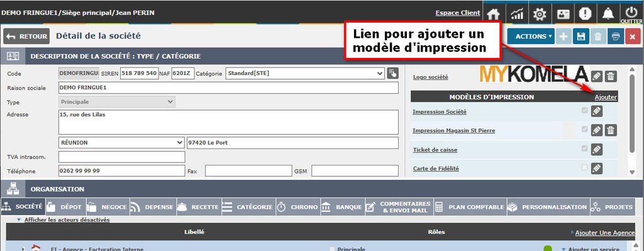The image size is (644, 251).
Task: Print using the printer toolbar icon
Action: click(616, 36)
